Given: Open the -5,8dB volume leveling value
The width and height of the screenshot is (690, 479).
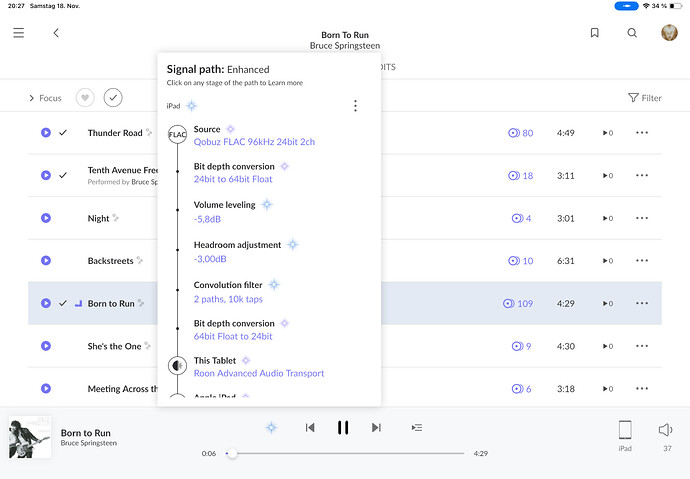Looking at the screenshot, I should click(207, 219).
